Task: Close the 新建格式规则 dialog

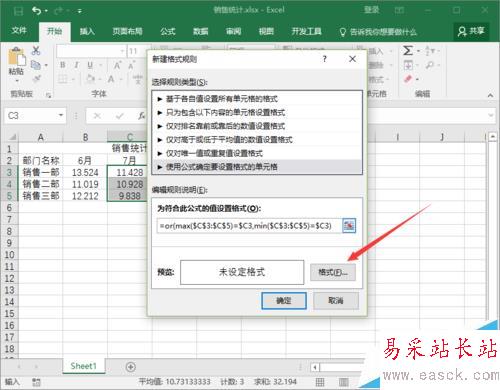Action: coord(352,59)
